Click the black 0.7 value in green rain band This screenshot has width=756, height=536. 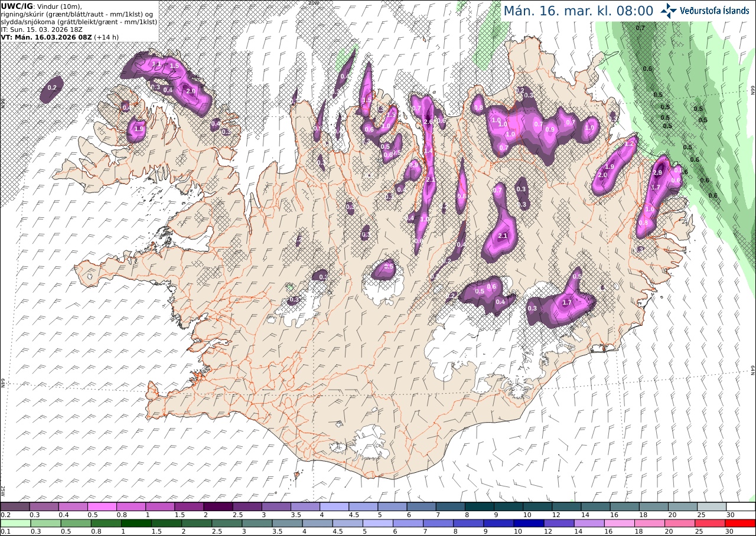coord(640,28)
